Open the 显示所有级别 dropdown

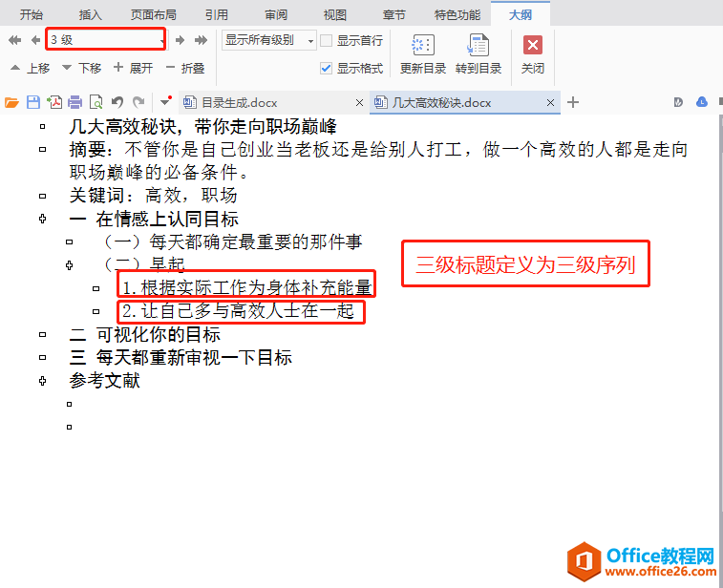[268, 40]
